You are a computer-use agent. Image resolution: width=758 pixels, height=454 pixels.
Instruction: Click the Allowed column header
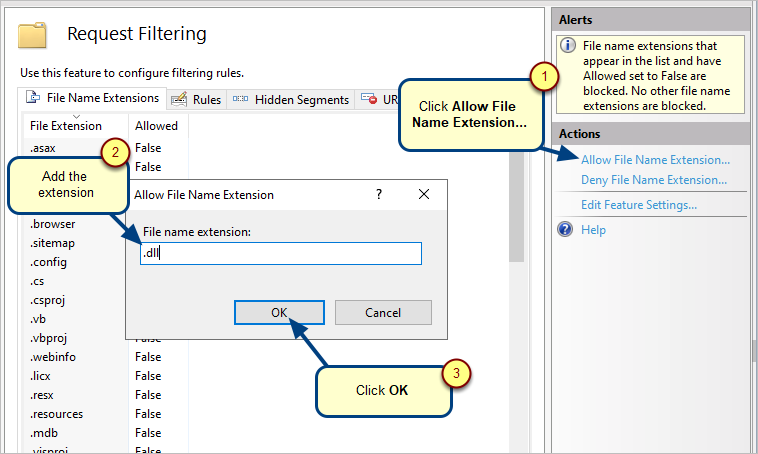(x=158, y=126)
